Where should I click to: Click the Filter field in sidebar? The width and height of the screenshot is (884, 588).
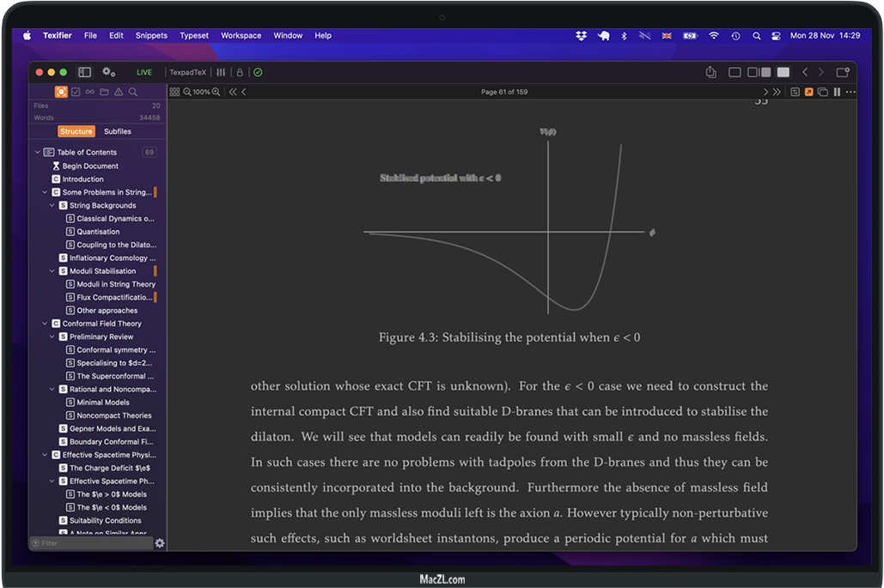click(90, 543)
